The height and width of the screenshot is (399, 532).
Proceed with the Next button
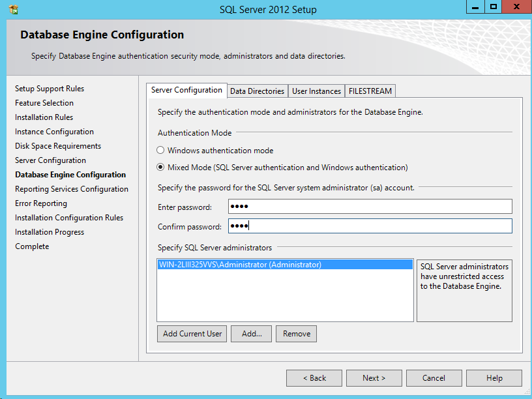tap(374, 378)
